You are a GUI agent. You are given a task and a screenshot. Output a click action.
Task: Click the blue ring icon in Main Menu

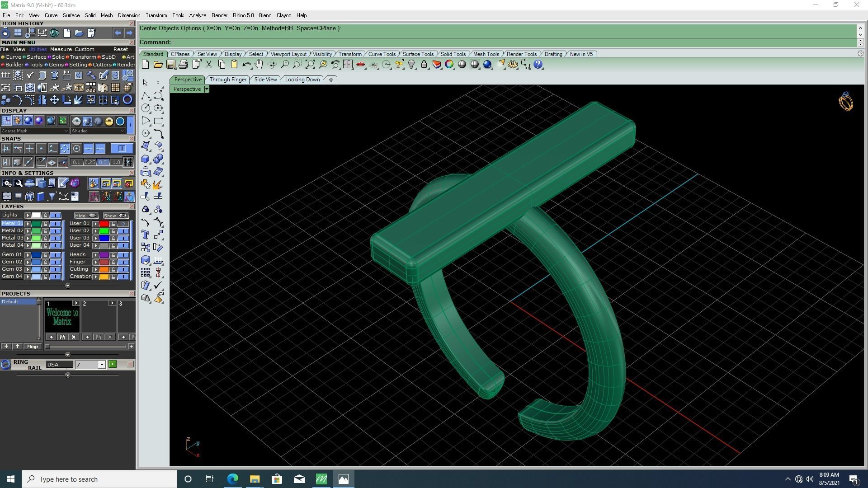pyautogui.click(x=127, y=100)
